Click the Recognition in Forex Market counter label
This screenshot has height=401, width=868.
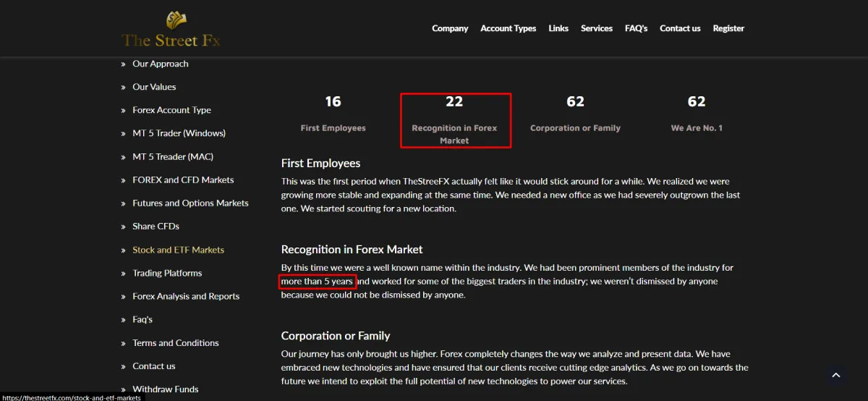(x=454, y=134)
